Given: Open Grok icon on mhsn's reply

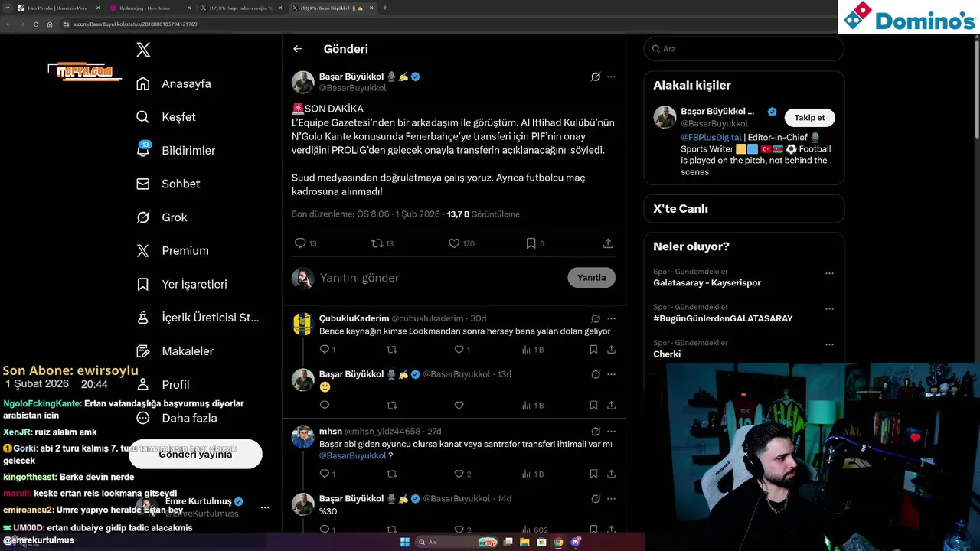Looking at the screenshot, I should pyautogui.click(x=596, y=432).
